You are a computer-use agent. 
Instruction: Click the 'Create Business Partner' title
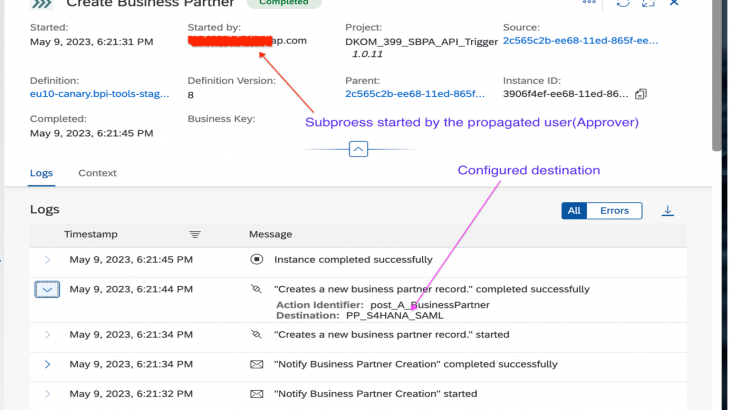point(150,4)
